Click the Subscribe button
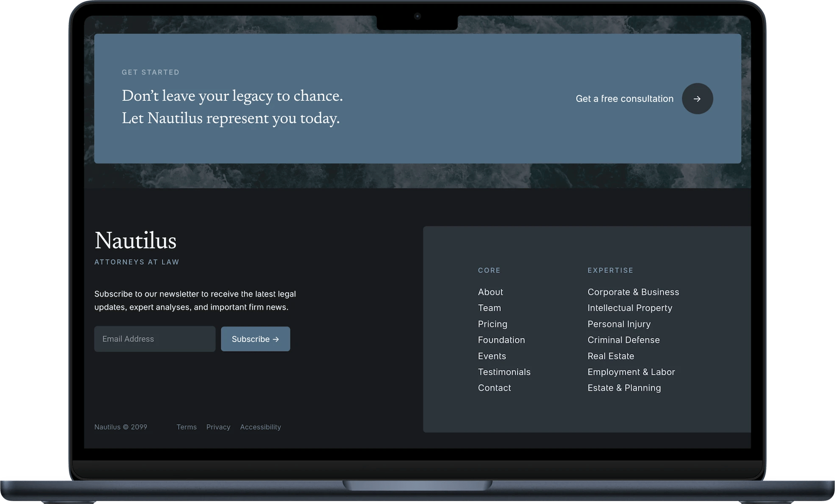Viewport: 835px width, 504px height. coord(256,339)
